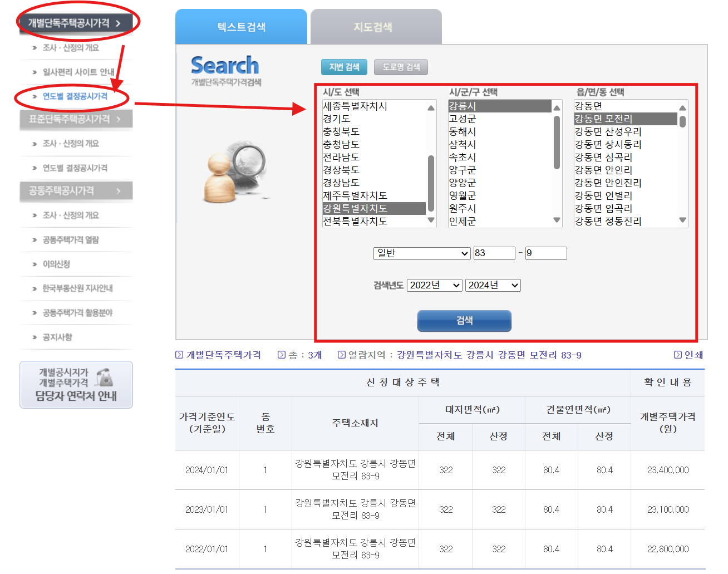Select 강릉시 in 시/군/구 list
Image resolution: width=728 pixels, height=574 pixels.
point(500,106)
